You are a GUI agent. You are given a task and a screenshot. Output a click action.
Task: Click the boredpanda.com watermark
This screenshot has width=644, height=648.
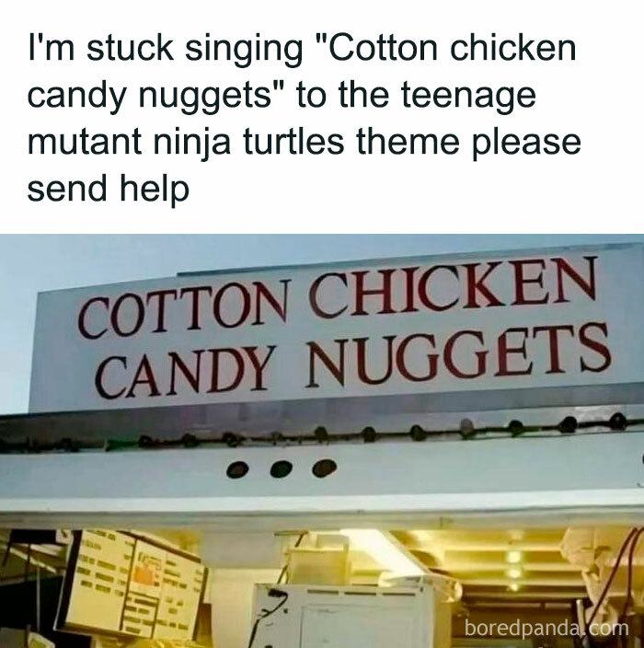546,628
